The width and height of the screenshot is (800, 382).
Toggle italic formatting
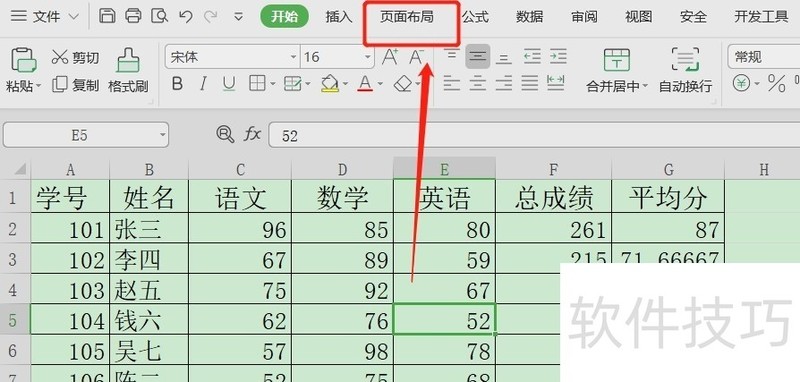(x=203, y=84)
